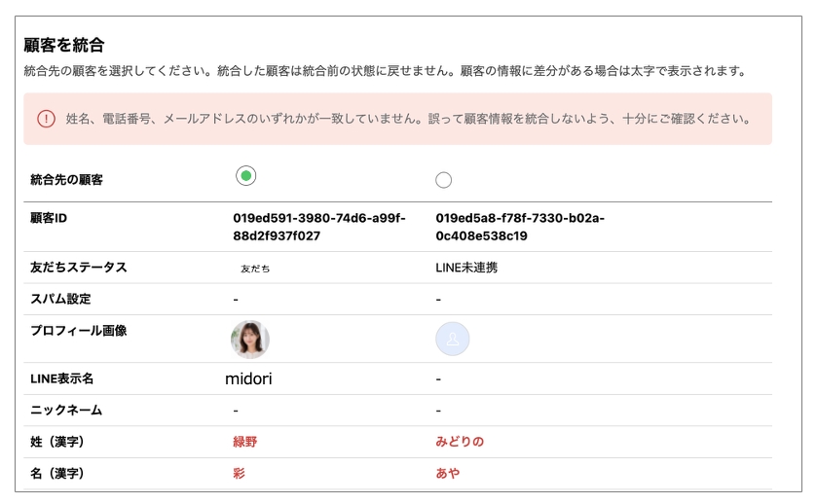Image resolution: width=817 pixels, height=504 pixels.
Task: Click customer ID starting with 019ed591
Action: pyautogui.click(x=318, y=227)
